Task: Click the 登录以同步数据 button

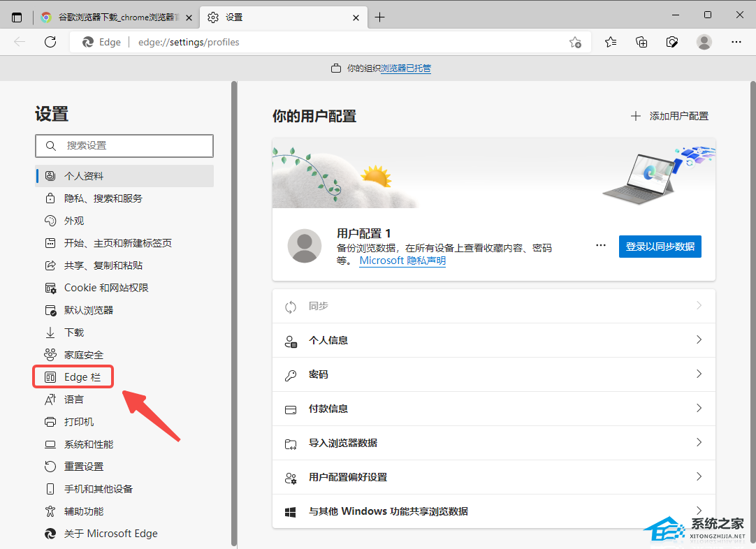Action: coord(660,246)
